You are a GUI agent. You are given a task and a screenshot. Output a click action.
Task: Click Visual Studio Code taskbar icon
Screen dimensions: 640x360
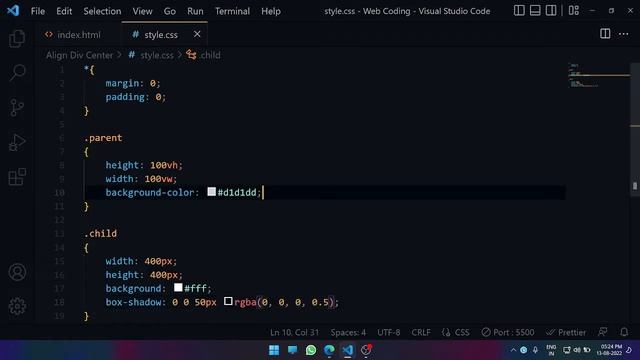347,350
